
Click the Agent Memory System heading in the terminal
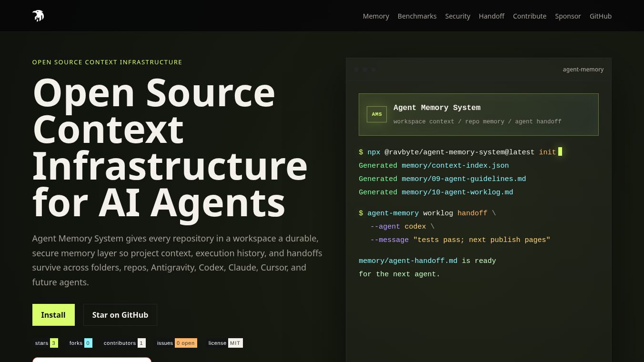437,108
